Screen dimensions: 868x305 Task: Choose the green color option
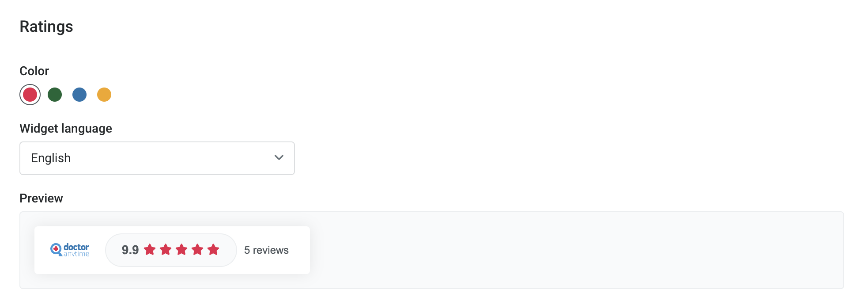click(x=55, y=95)
